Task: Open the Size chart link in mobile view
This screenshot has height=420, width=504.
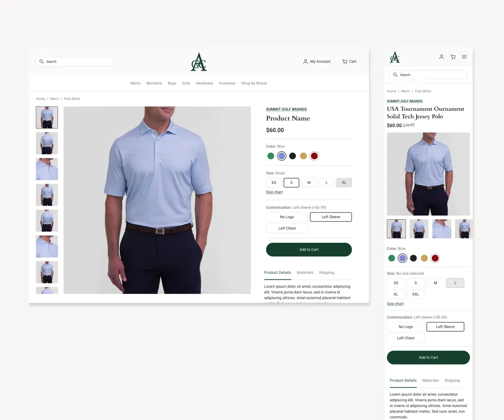Action: pyautogui.click(x=395, y=304)
